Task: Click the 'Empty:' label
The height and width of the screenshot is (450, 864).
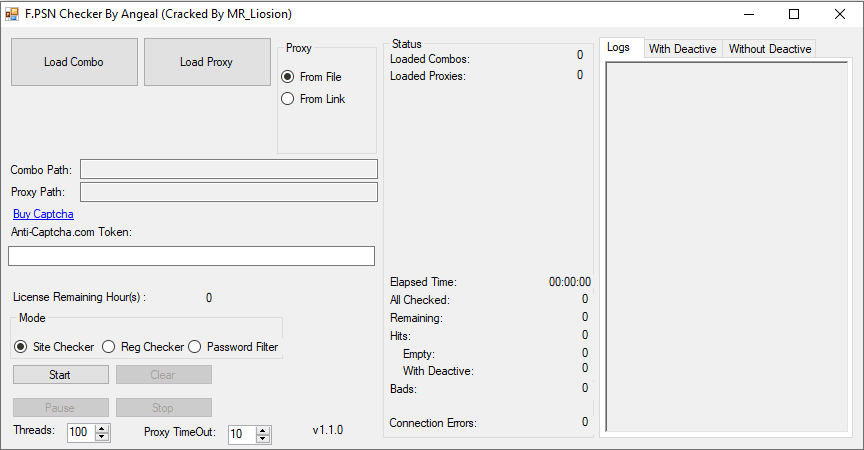Action: (419, 354)
